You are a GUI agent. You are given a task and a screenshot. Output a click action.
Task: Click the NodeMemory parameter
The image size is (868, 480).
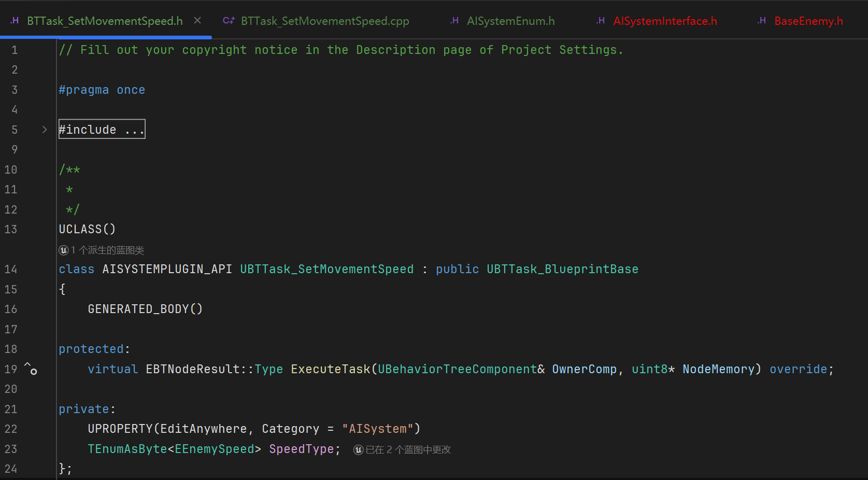718,369
